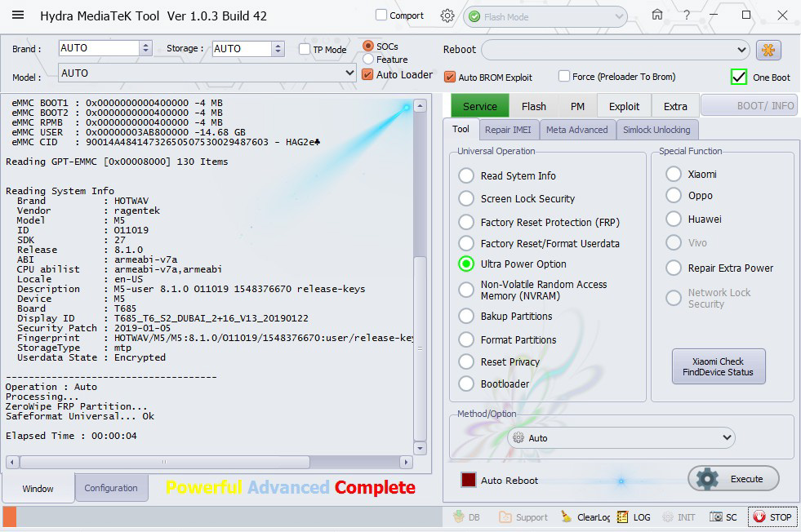The width and height of the screenshot is (801, 532).
Task: Take a screenshot with SC
Action: pos(723,517)
